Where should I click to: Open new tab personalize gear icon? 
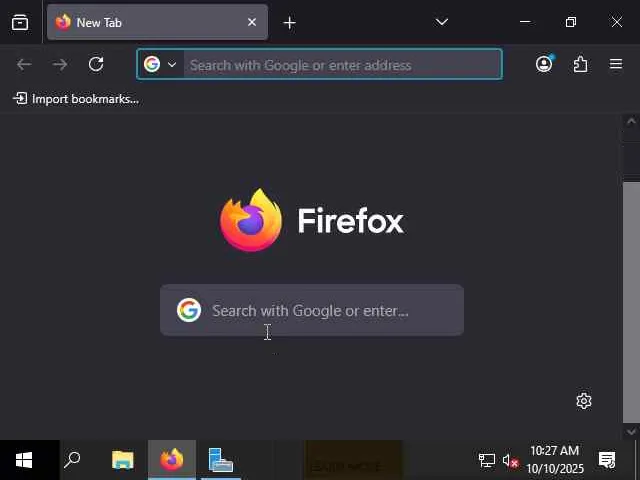click(x=584, y=401)
